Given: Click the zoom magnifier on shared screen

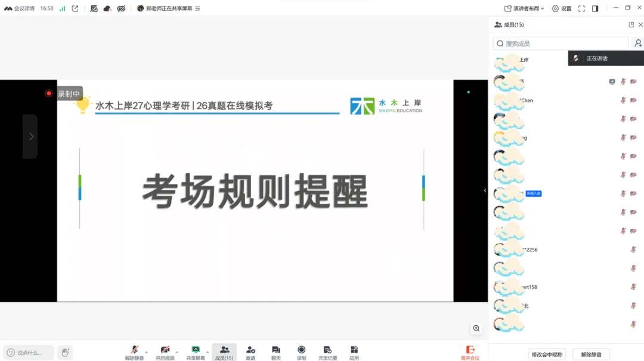Looking at the screenshot, I should pyautogui.click(x=476, y=328).
